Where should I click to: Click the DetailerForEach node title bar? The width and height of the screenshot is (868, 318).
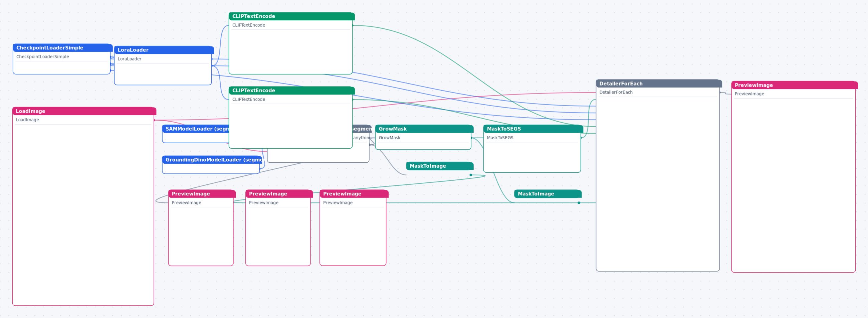tap(659, 84)
